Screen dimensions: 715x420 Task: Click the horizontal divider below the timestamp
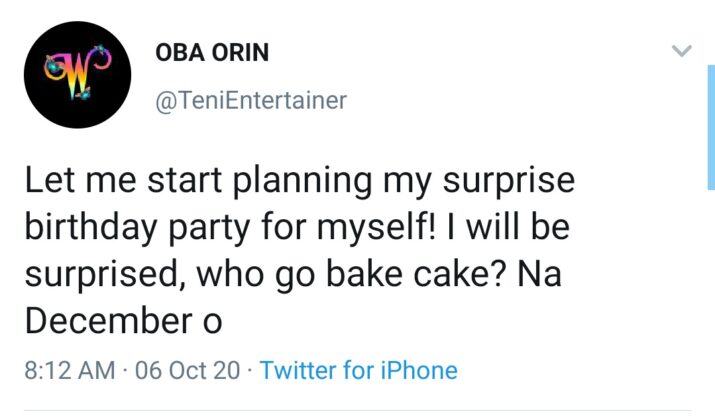tap(357, 411)
